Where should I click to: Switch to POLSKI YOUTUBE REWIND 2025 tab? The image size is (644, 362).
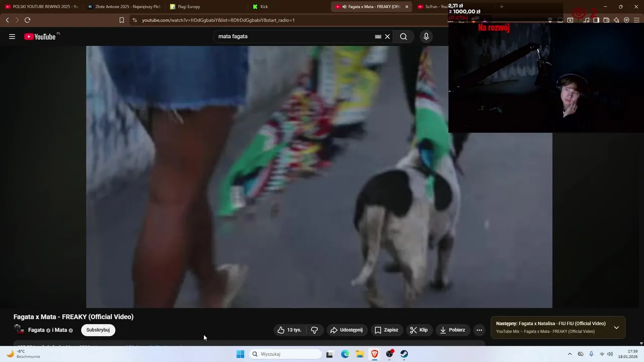[41, 7]
